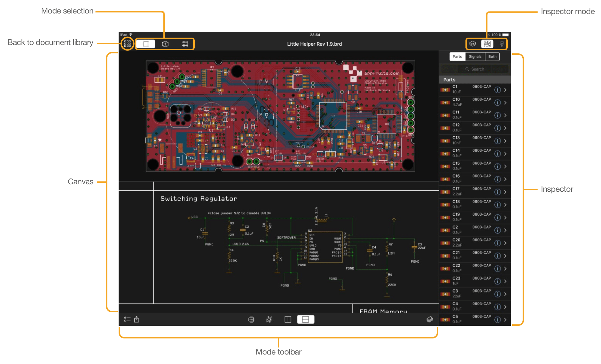Tap the grid icon to return to document library
601x364 pixels.
coord(127,44)
